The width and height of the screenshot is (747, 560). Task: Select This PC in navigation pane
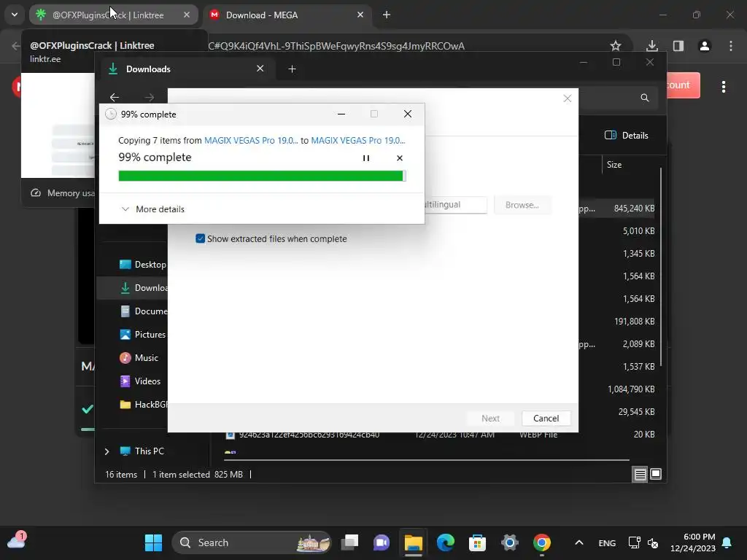(142, 451)
